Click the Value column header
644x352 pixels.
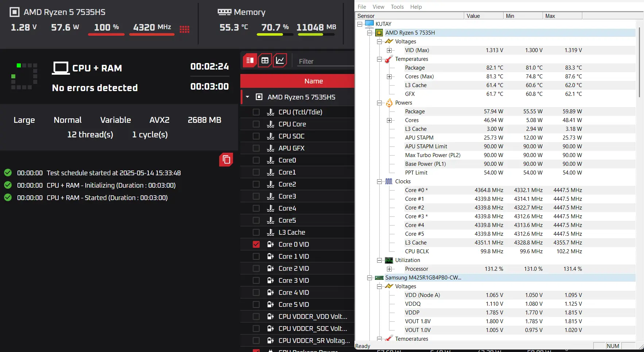coord(484,16)
